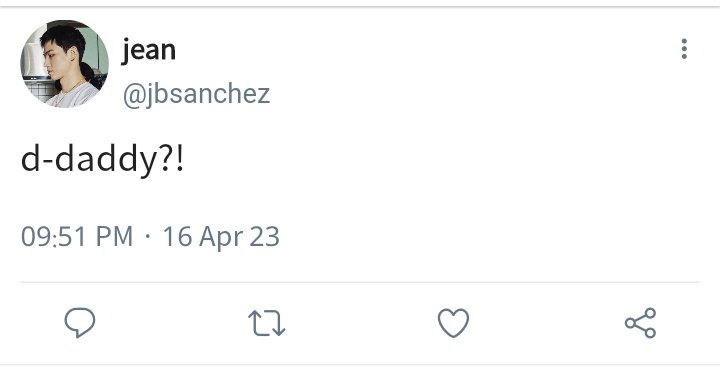The image size is (720, 370).
Task: Like the tweet with the heart icon
Action: 453,323
